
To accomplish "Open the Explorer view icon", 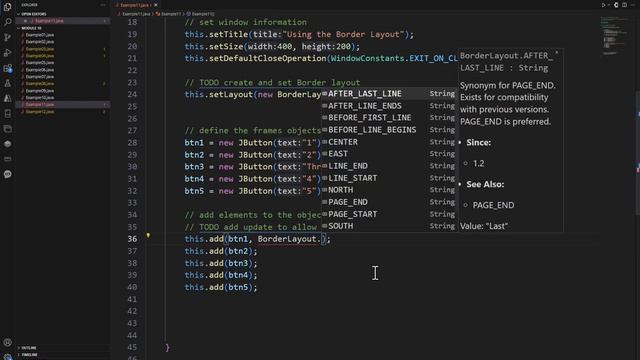I will [x=7, y=7].
